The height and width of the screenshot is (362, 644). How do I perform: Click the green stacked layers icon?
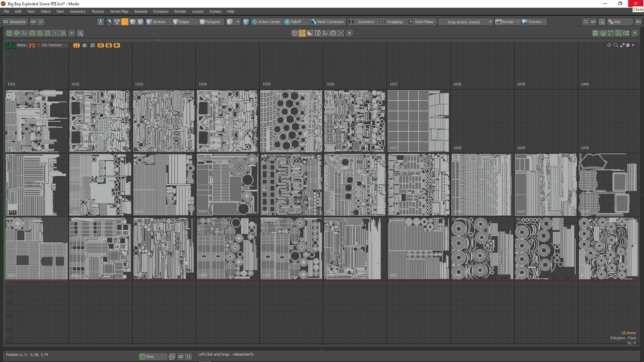pyautogui.click(x=603, y=33)
